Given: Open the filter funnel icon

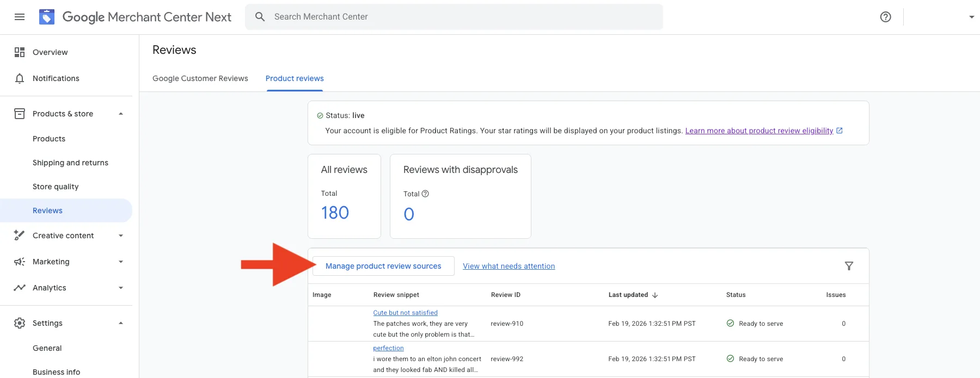Looking at the screenshot, I should pos(849,266).
